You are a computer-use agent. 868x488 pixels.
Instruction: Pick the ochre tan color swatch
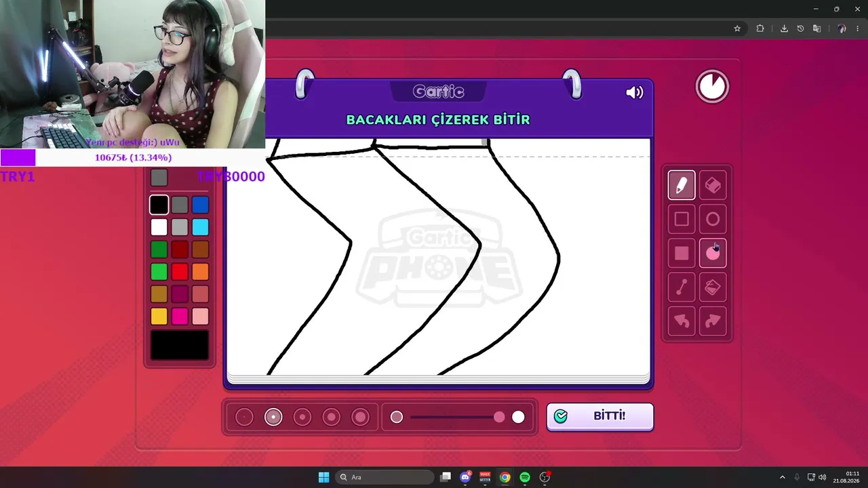pyautogui.click(x=159, y=294)
